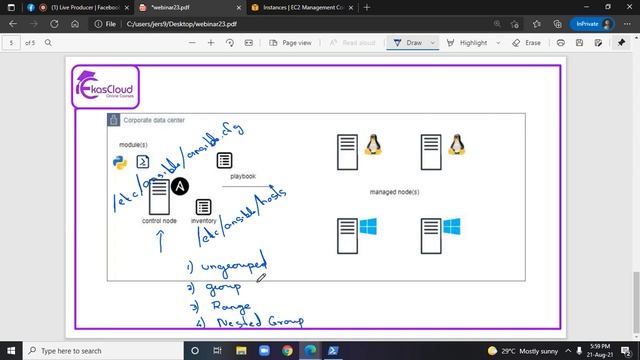
Task: Open the Windows Start menu
Action: click(11, 351)
